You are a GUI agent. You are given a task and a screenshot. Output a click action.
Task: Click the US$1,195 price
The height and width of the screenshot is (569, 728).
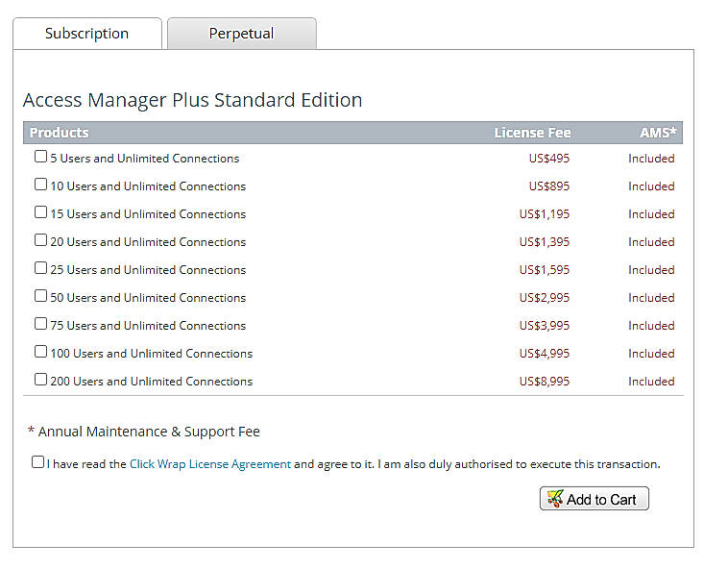click(545, 214)
